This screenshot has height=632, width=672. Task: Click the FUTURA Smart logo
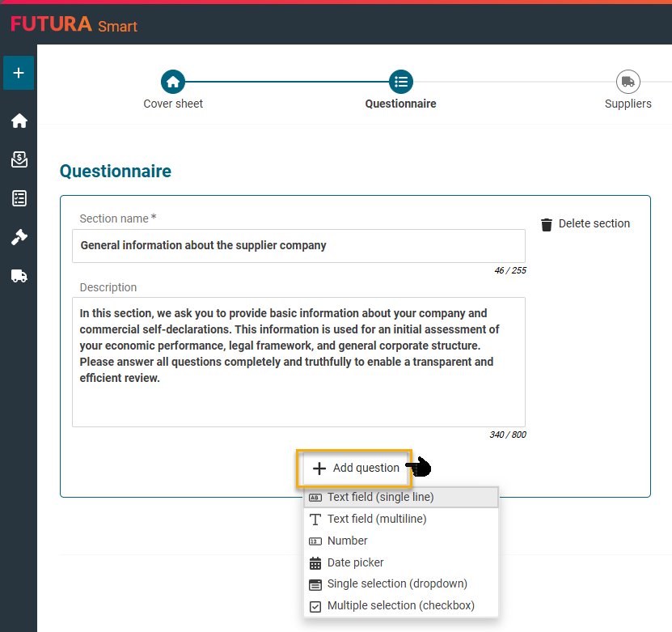[x=74, y=25]
